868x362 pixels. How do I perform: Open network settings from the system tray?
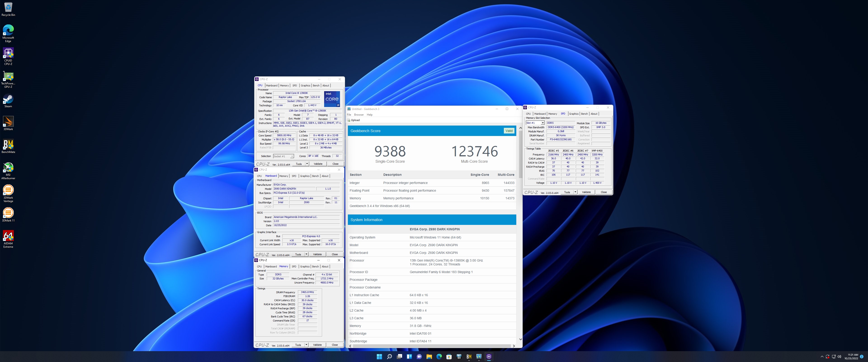pos(834,357)
